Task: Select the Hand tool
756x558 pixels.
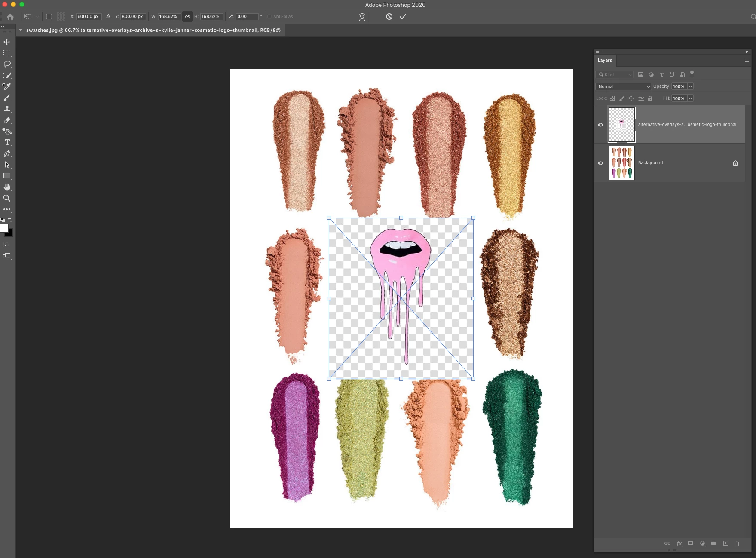Action: (x=7, y=187)
